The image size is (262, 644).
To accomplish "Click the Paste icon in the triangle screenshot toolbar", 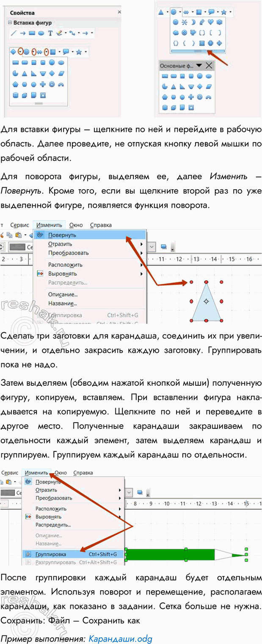I will click(x=18, y=235).
